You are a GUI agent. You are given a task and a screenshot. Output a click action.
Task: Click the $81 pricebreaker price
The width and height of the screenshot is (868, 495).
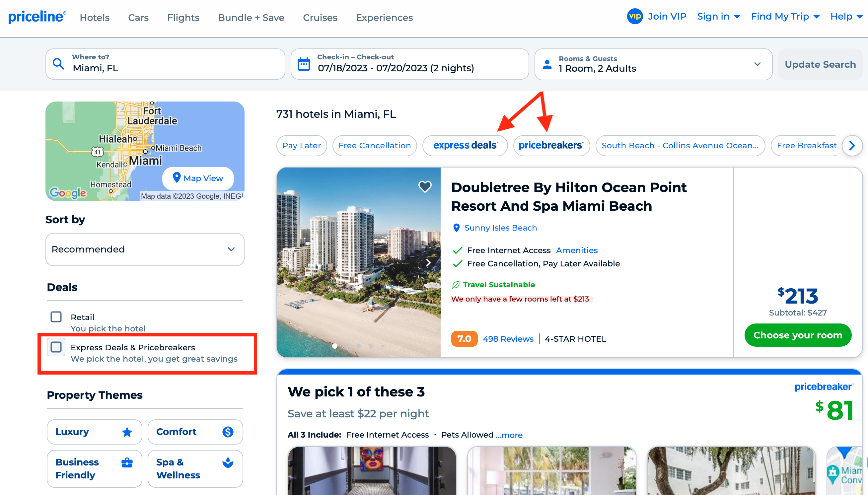pyautogui.click(x=835, y=410)
